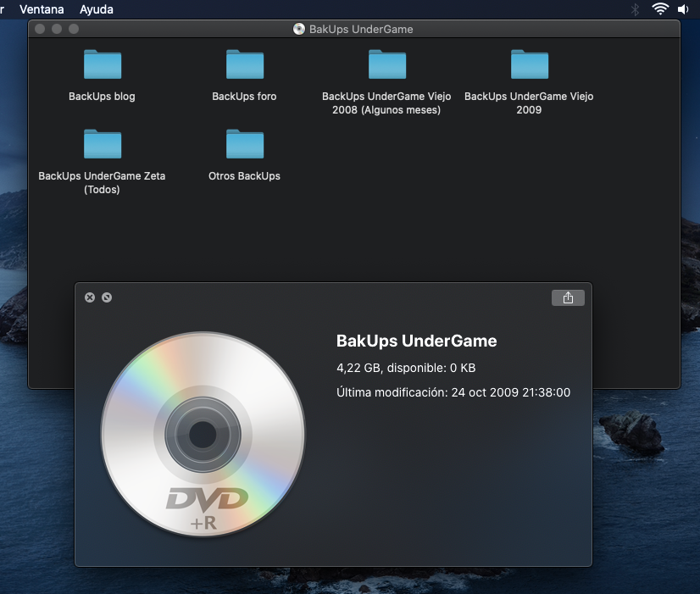Click the Share button in Quick Look
This screenshot has height=594, width=700.
[x=568, y=297]
